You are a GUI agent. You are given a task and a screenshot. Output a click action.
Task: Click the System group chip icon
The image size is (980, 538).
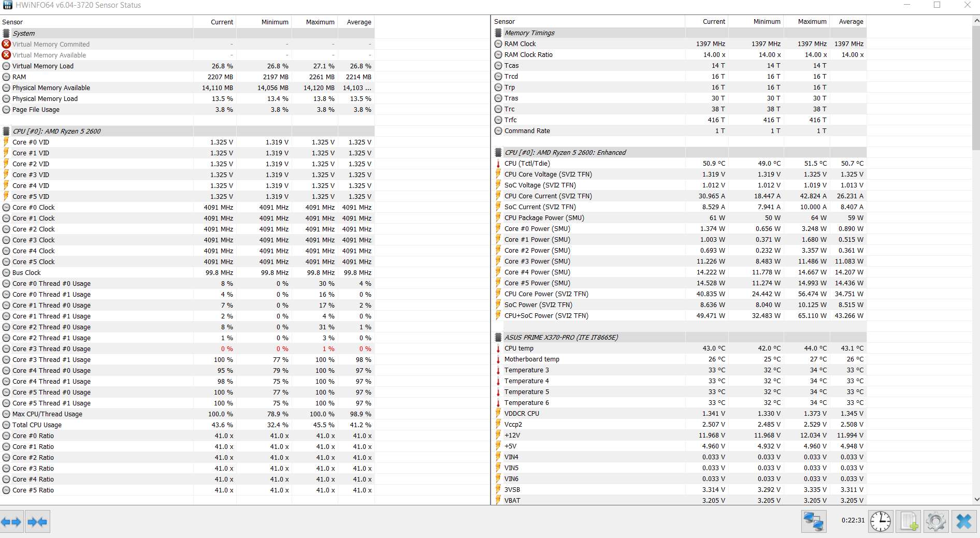coord(6,33)
